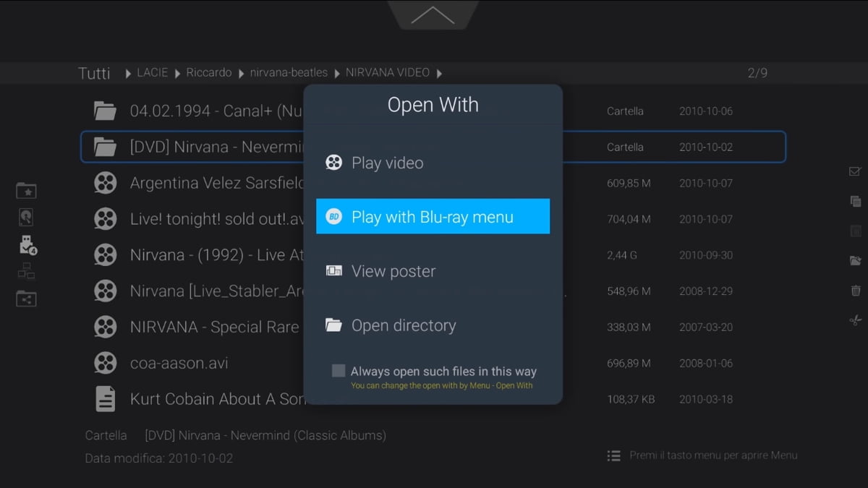This screenshot has width=868, height=488.
Task: Choose Open directory in Open With dialog
Action: (433, 325)
